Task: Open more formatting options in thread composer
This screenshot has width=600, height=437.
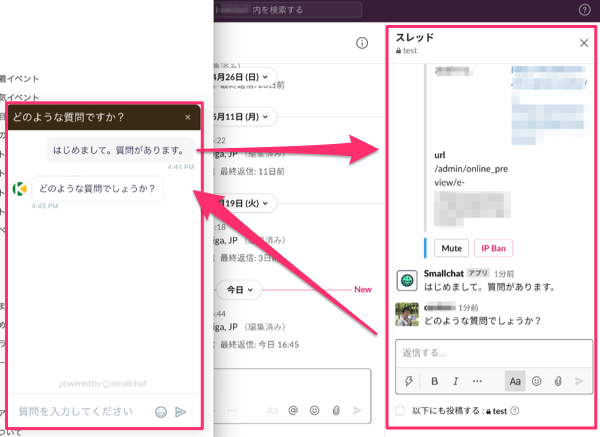Action: (477, 381)
